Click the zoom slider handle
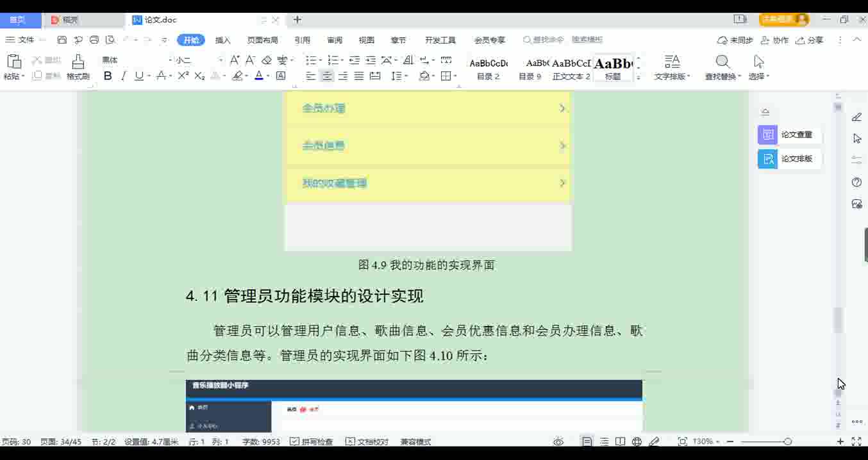 (788, 441)
